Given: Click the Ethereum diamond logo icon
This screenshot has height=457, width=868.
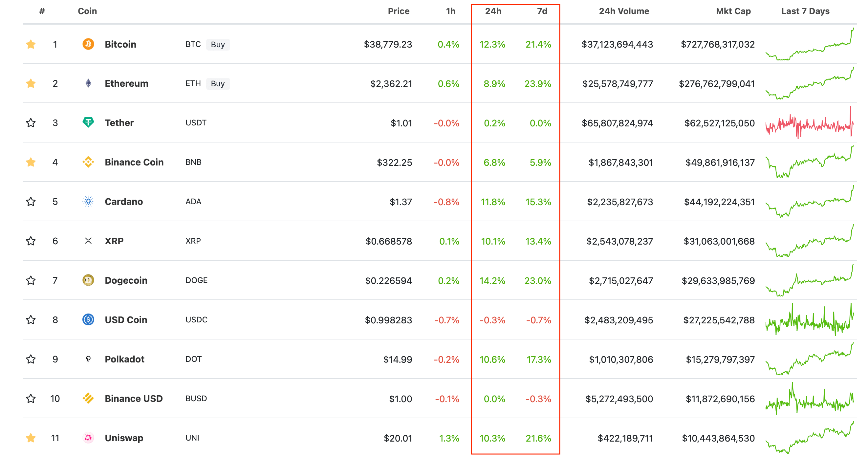Looking at the screenshot, I should pyautogui.click(x=88, y=83).
